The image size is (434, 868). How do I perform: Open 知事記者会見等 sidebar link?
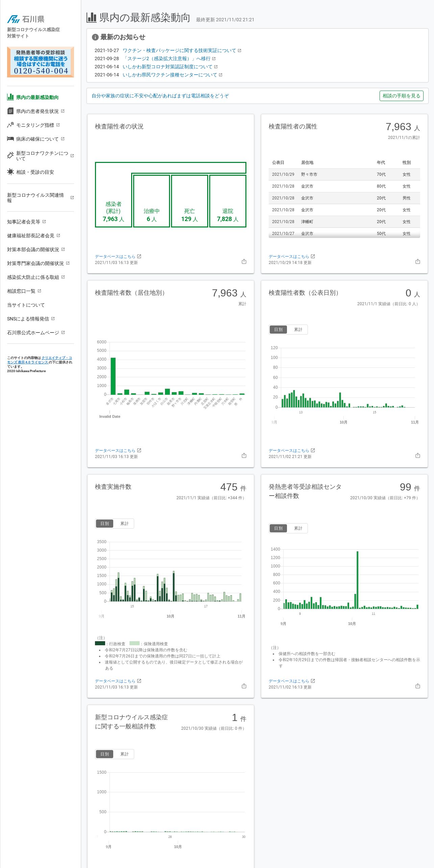26,222
